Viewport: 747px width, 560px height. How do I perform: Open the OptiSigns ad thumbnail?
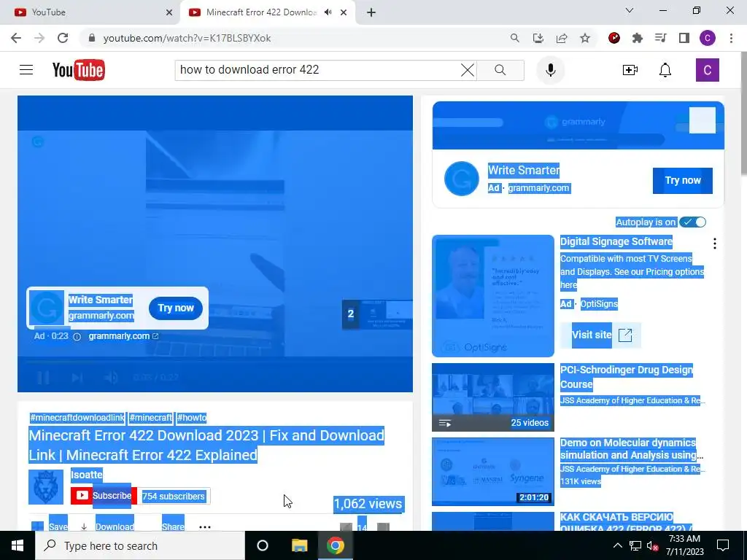(x=492, y=296)
